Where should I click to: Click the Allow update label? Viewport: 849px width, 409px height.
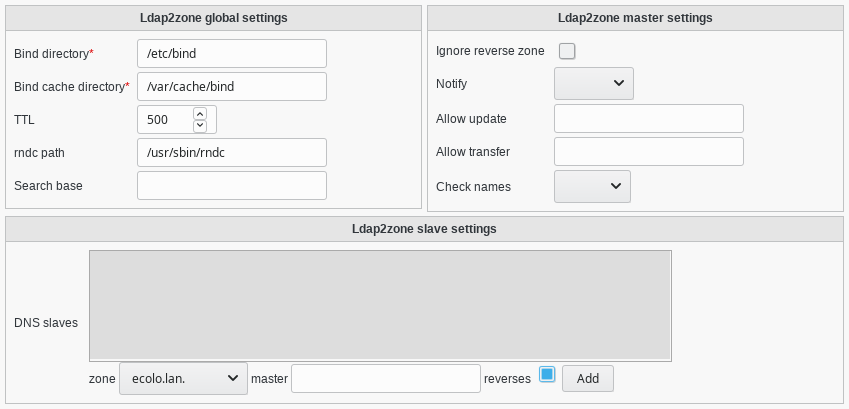click(471, 119)
